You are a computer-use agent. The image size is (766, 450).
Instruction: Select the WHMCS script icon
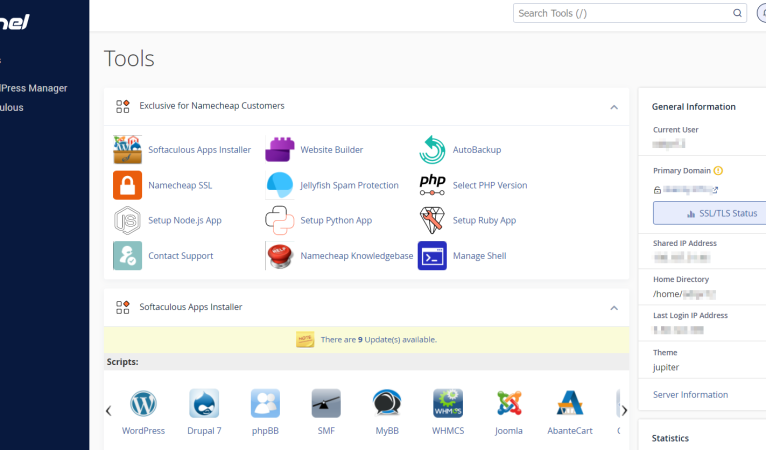[448, 404]
